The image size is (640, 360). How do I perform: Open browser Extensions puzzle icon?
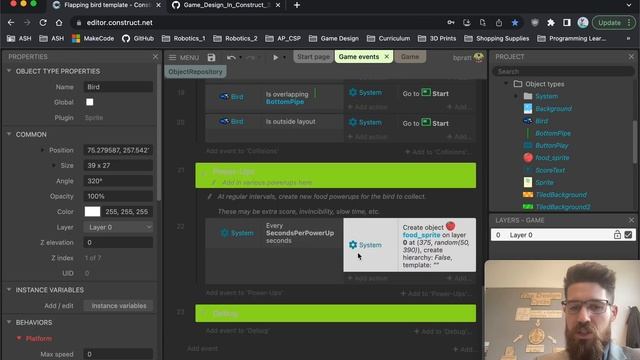click(x=551, y=23)
